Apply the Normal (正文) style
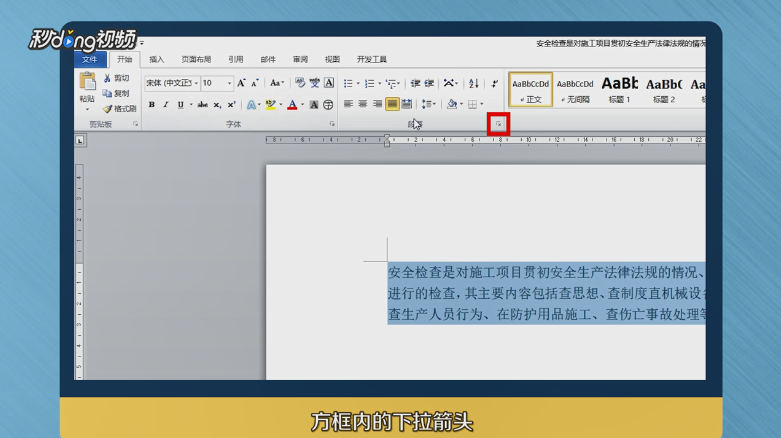This screenshot has width=781, height=438. 530,90
